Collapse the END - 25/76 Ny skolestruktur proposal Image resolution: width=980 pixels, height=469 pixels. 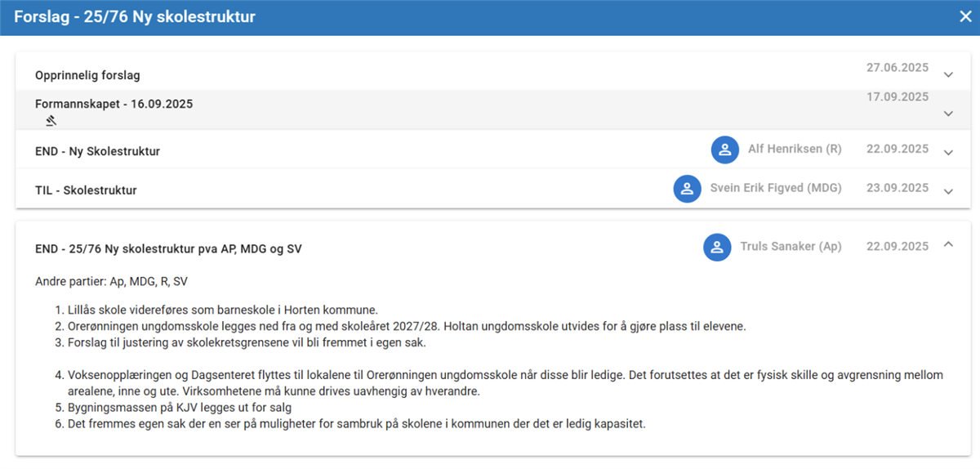(x=948, y=244)
